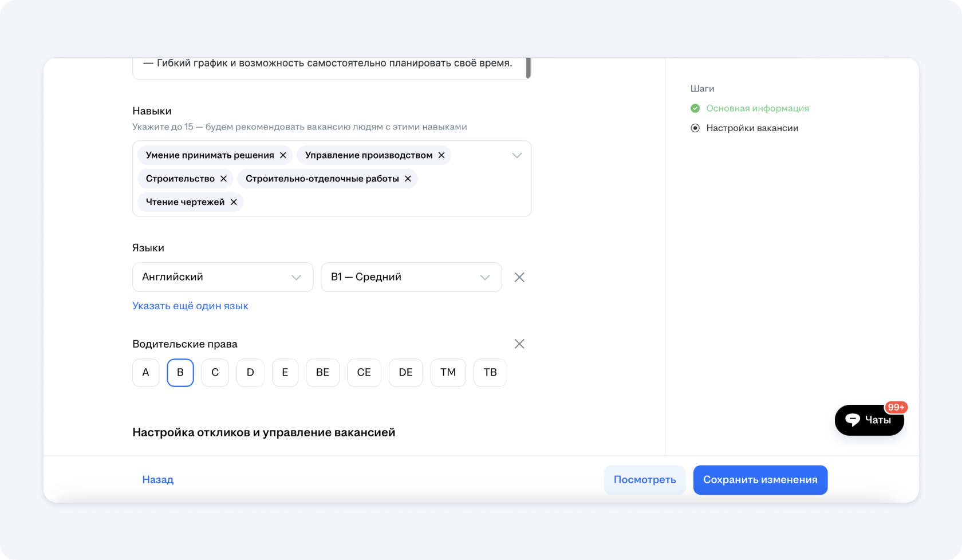Viewport: 962px width, 560px height.
Task: Select driver's license category A
Action: pyautogui.click(x=146, y=373)
